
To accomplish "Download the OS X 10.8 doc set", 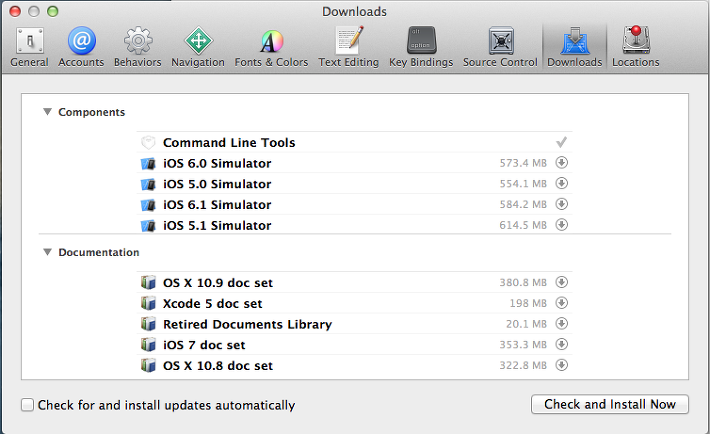I will pyautogui.click(x=561, y=365).
